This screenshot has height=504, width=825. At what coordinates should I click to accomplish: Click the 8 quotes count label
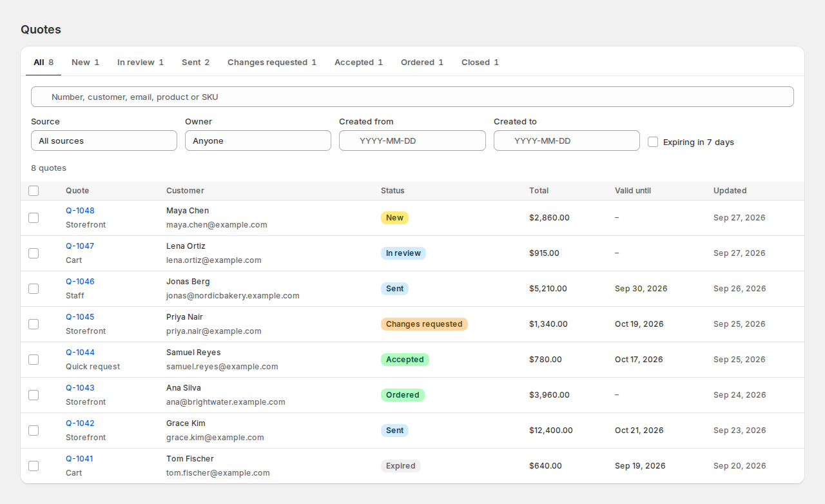click(49, 168)
